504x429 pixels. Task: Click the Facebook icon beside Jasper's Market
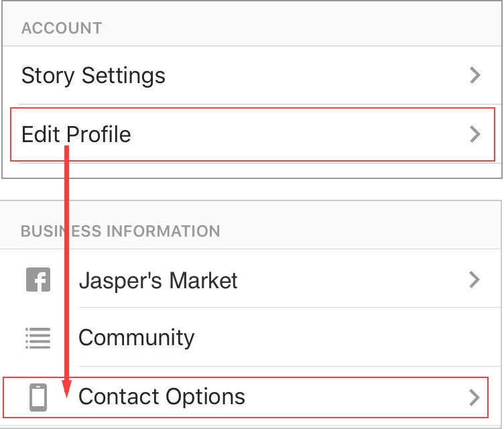(38, 280)
